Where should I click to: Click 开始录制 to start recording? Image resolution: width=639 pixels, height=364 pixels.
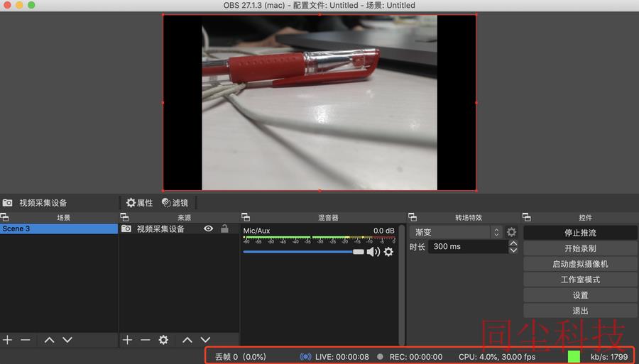pos(580,248)
